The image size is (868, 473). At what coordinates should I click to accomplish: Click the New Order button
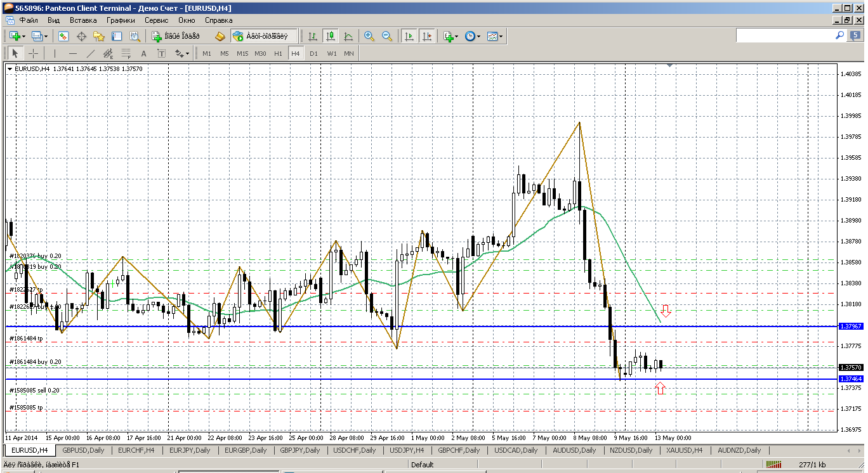pyautogui.click(x=175, y=36)
